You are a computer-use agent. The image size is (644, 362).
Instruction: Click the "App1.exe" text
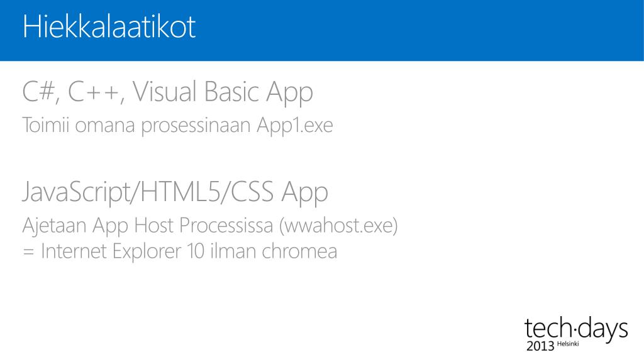pos(295,126)
